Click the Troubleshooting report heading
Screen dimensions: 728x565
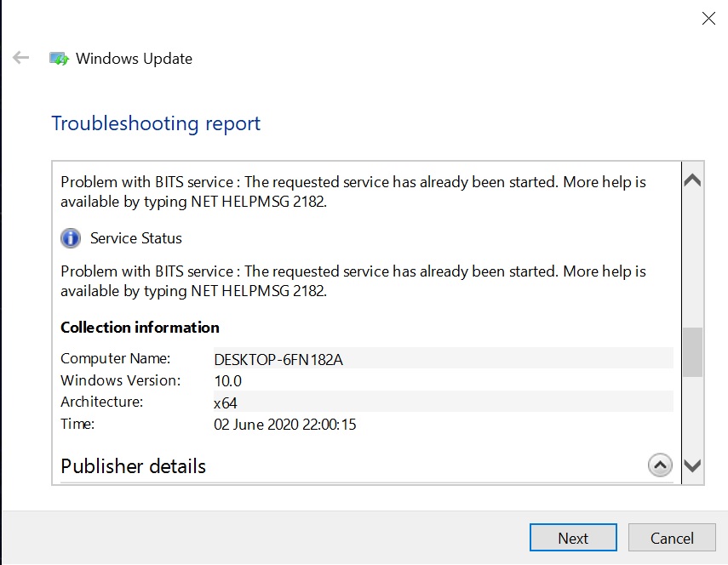point(156,124)
